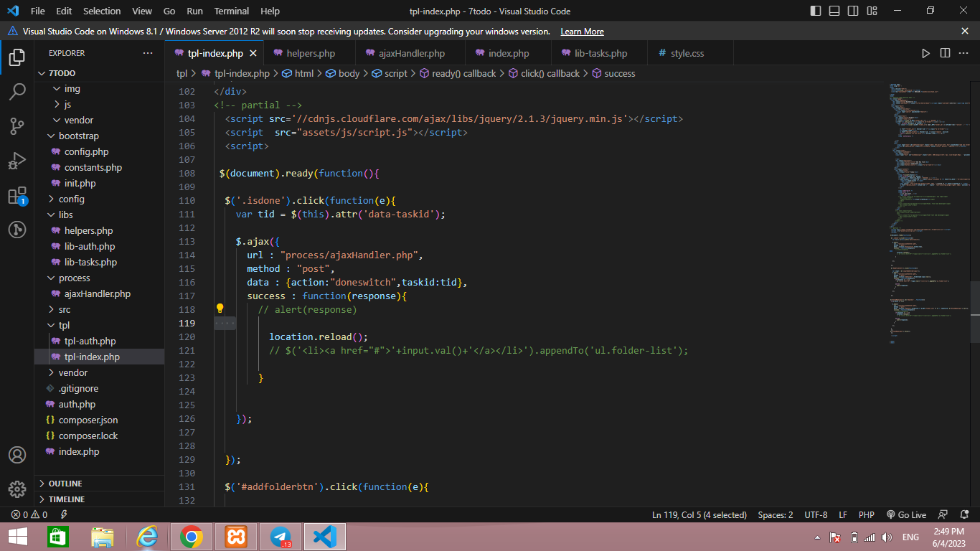Screen dimensions: 980x551
Task: Open the Manage gear in activity bar
Action: 17,489
